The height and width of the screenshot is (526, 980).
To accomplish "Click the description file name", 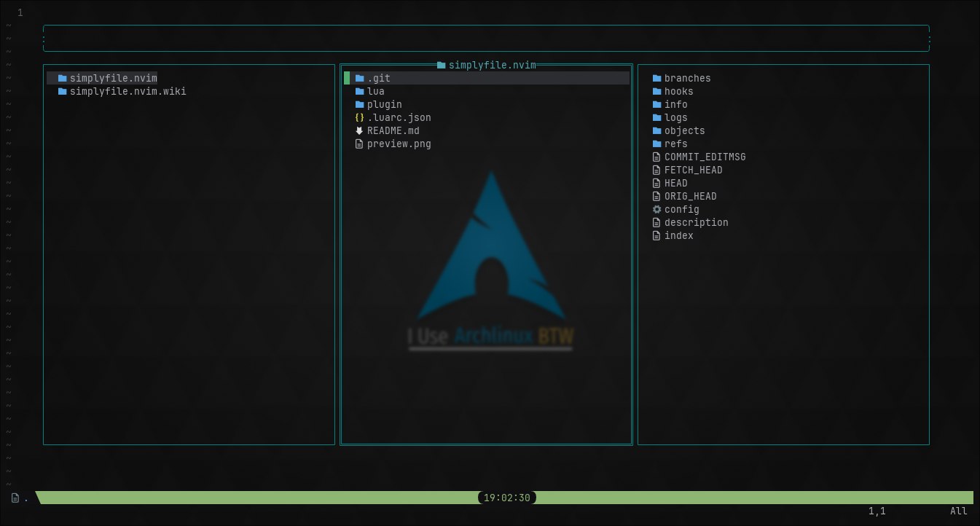I will 697,222.
